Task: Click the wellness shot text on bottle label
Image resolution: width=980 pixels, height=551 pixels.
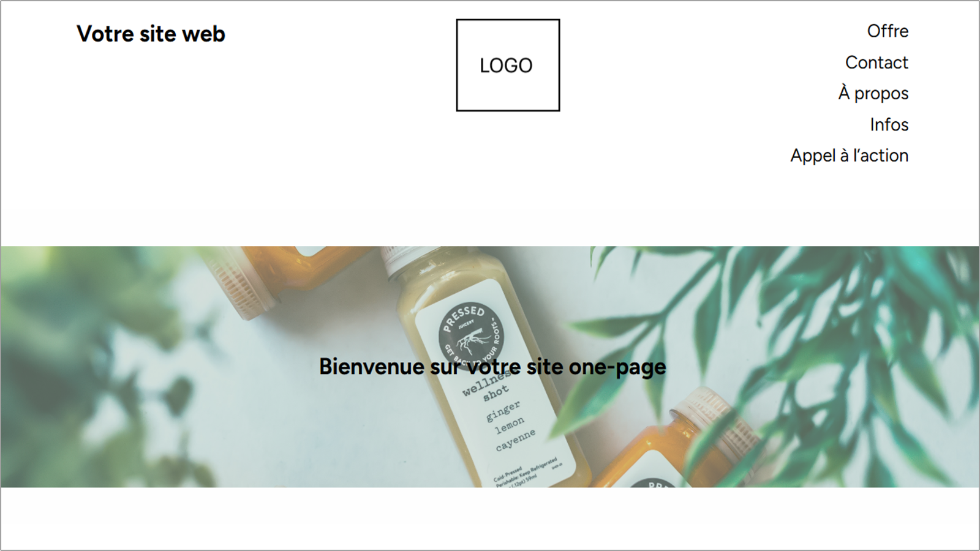Action: [x=487, y=387]
